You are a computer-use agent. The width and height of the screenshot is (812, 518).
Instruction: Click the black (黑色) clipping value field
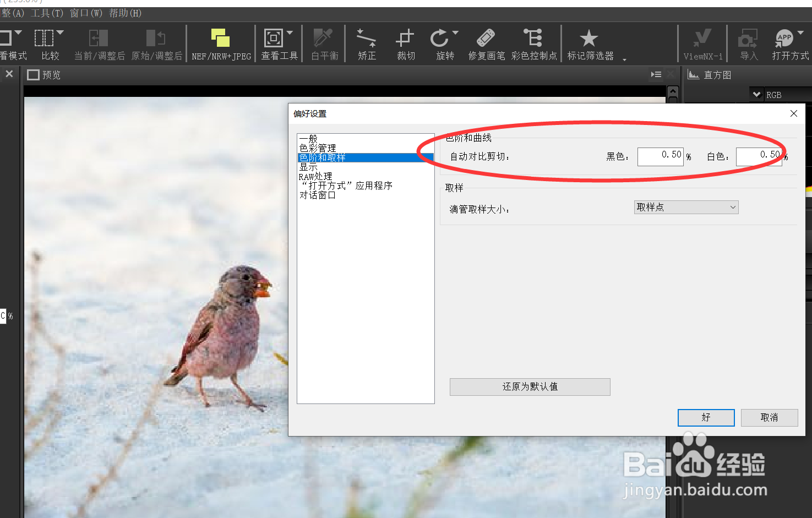(x=660, y=156)
